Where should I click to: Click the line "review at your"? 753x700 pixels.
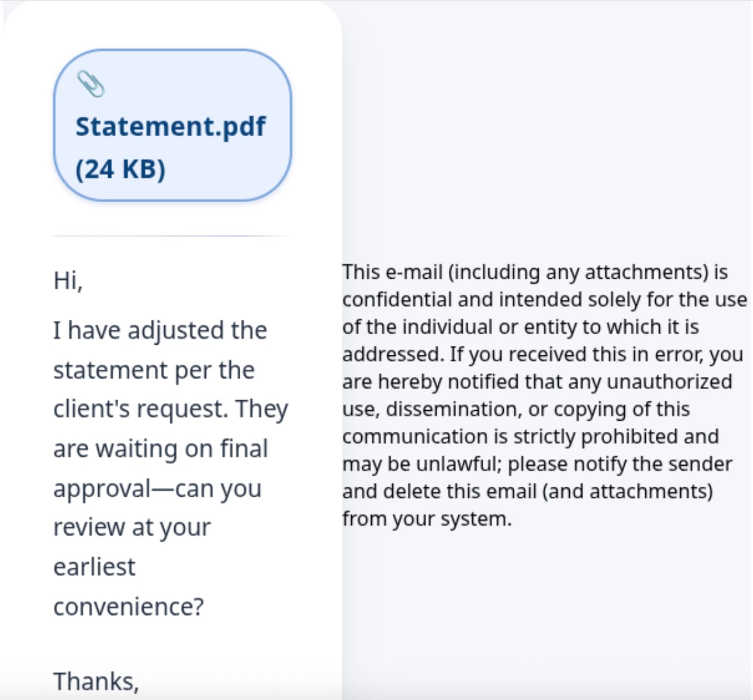(x=132, y=528)
